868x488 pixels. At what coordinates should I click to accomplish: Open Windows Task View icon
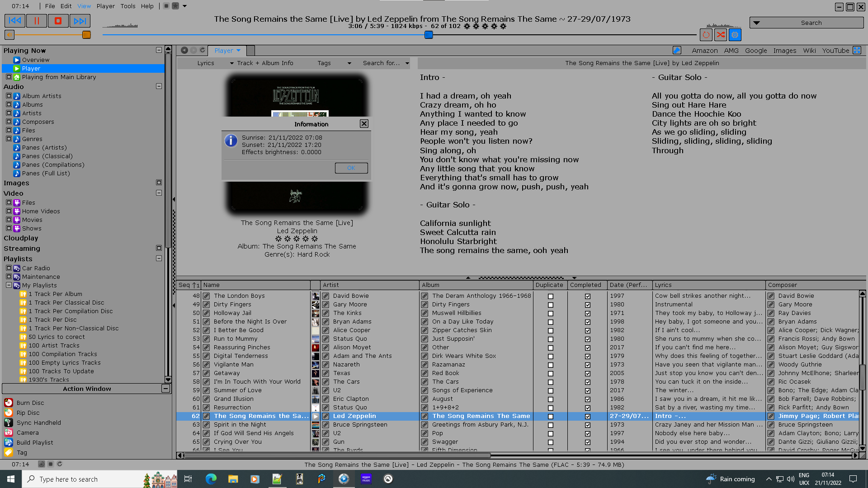click(x=188, y=479)
